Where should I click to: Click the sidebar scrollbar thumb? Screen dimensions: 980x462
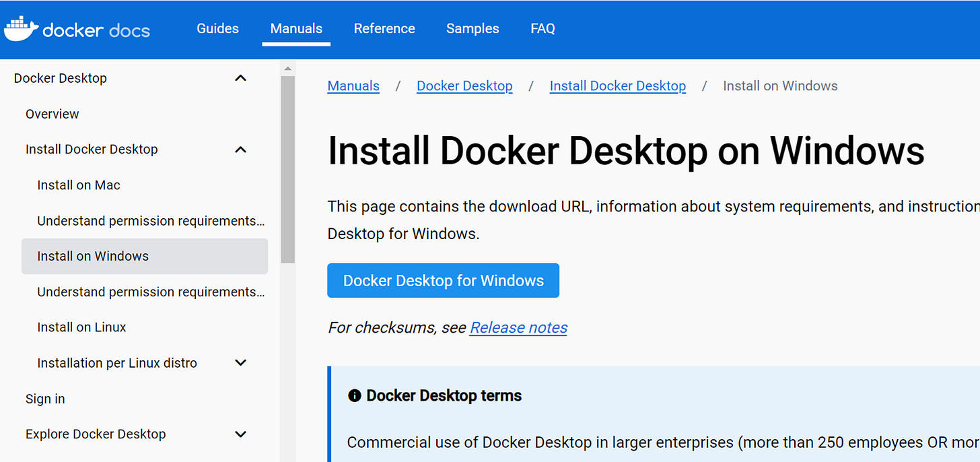click(x=288, y=170)
